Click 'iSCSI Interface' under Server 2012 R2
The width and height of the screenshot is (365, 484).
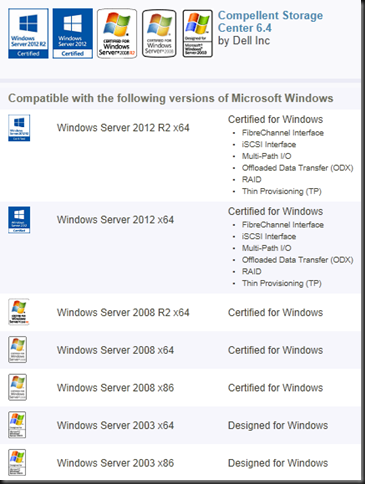click(269, 144)
